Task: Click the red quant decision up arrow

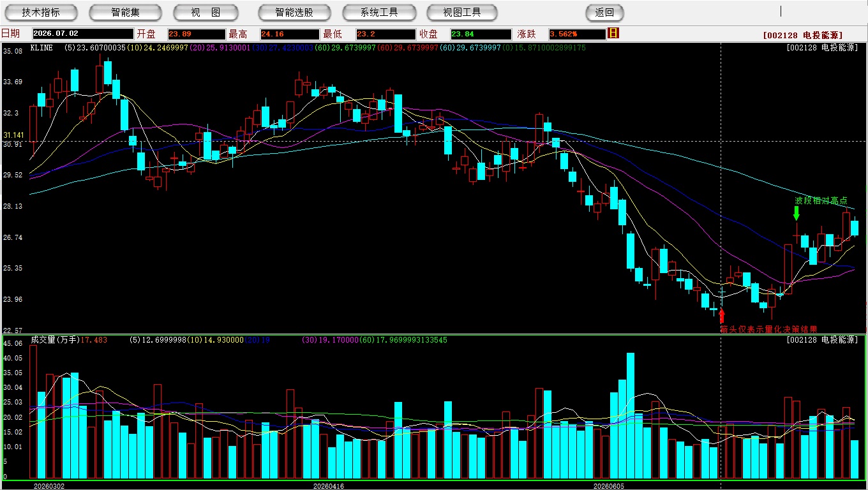Action: coord(722,316)
